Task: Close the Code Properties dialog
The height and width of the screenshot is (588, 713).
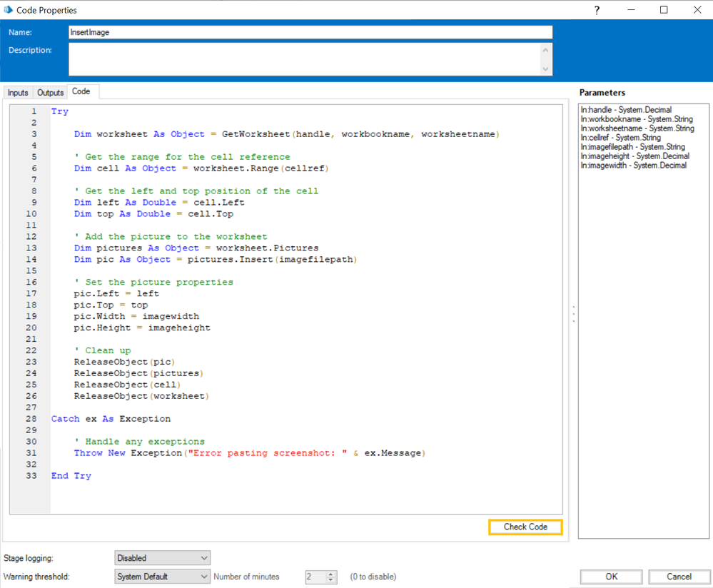Action: [697, 10]
